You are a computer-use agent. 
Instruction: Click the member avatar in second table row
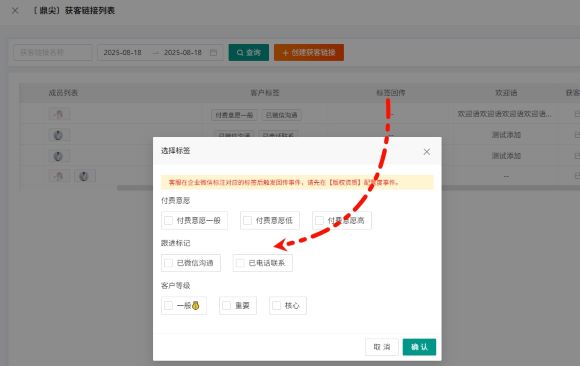[x=59, y=135]
